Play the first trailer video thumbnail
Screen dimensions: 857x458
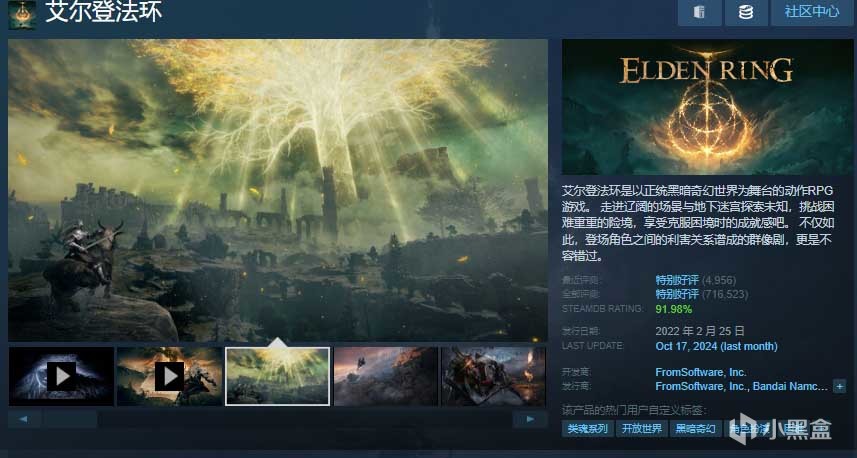click(61, 377)
